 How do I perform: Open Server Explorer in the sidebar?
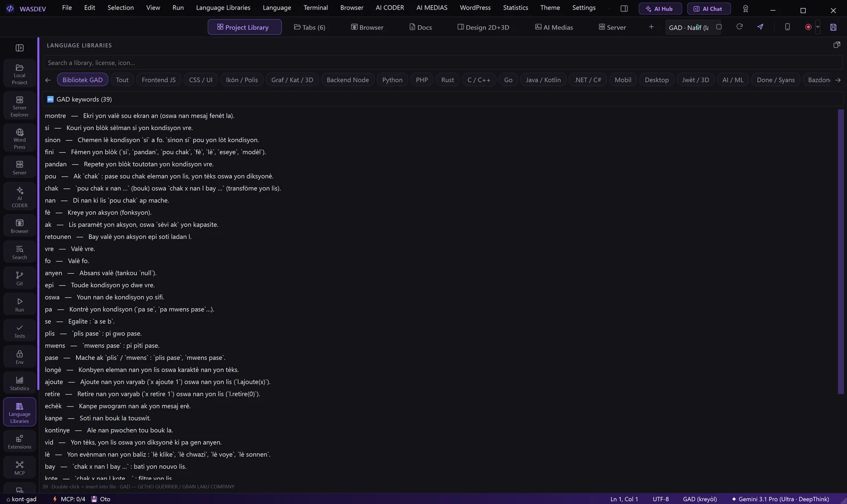pyautogui.click(x=20, y=106)
